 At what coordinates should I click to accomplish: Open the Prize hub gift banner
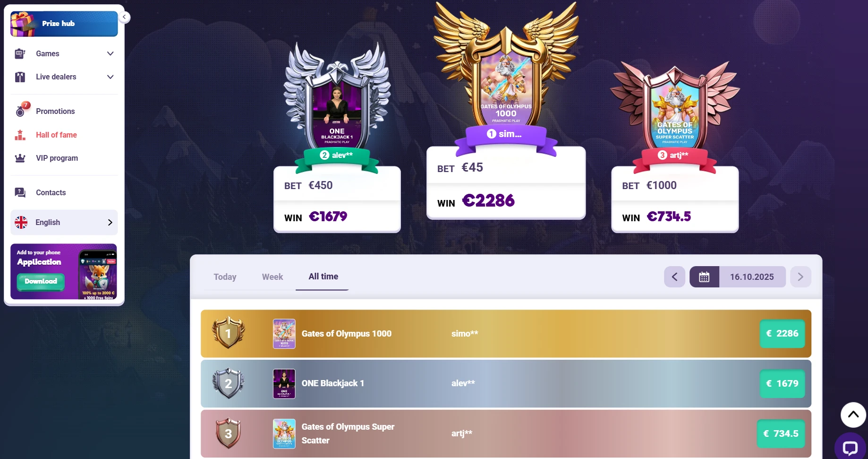pyautogui.click(x=64, y=24)
